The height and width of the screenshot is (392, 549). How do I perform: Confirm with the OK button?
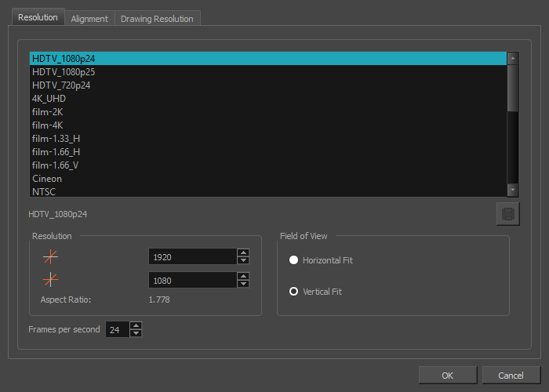pyautogui.click(x=448, y=376)
